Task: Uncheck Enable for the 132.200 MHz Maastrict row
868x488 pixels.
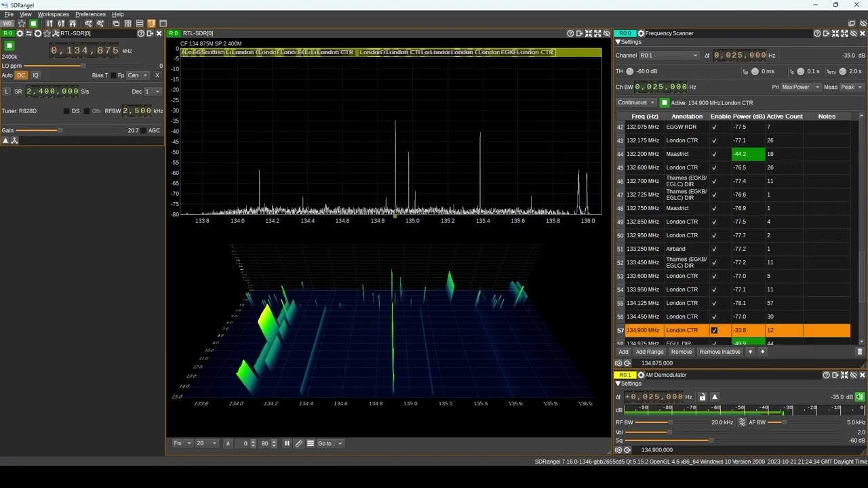Action: [714, 154]
